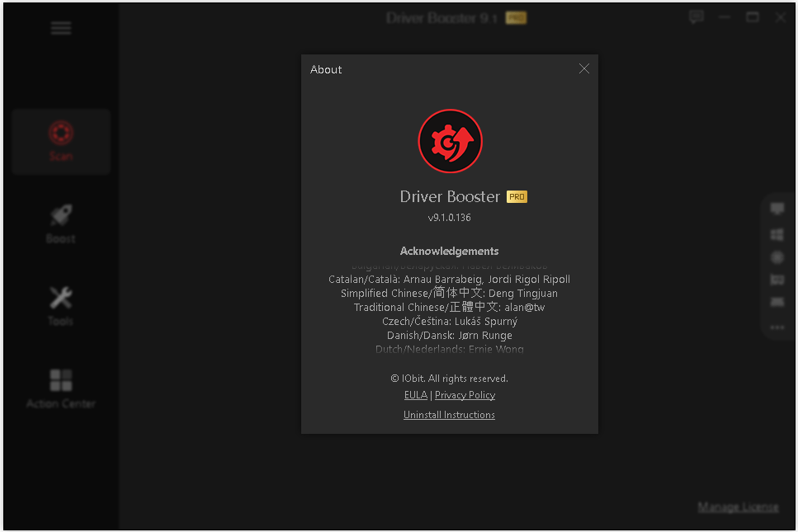Click the Windows logo icon in right sidebar
This screenshot has height=532, width=798.
[777, 234]
